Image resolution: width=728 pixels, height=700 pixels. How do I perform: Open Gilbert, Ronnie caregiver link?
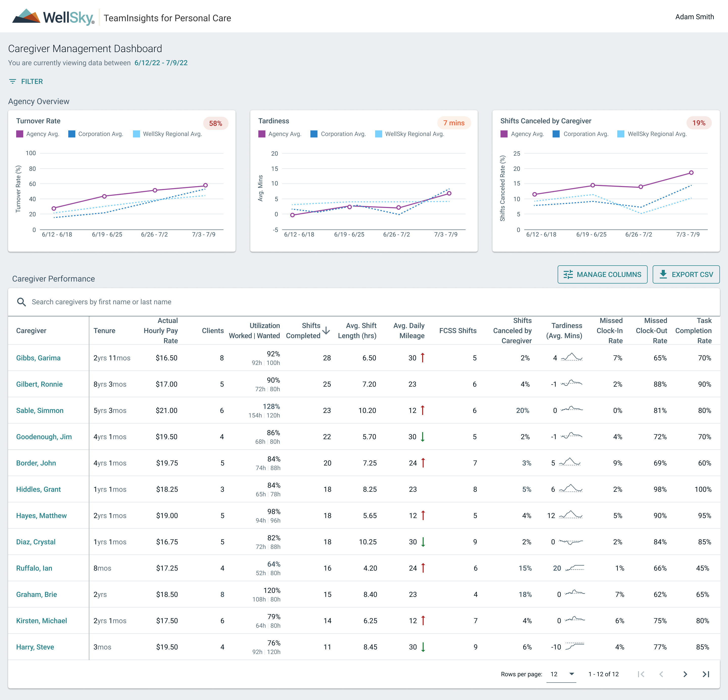39,384
